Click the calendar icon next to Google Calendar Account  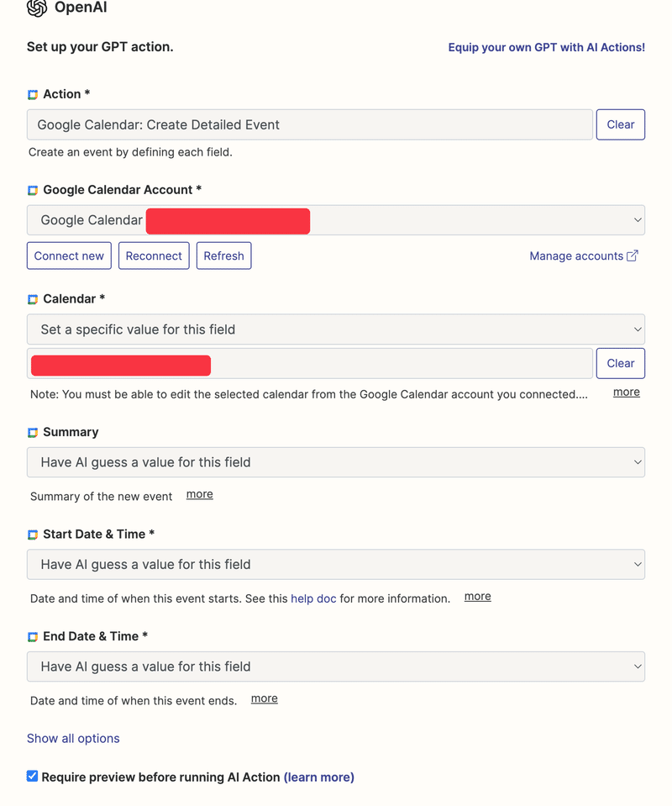point(33,190)
